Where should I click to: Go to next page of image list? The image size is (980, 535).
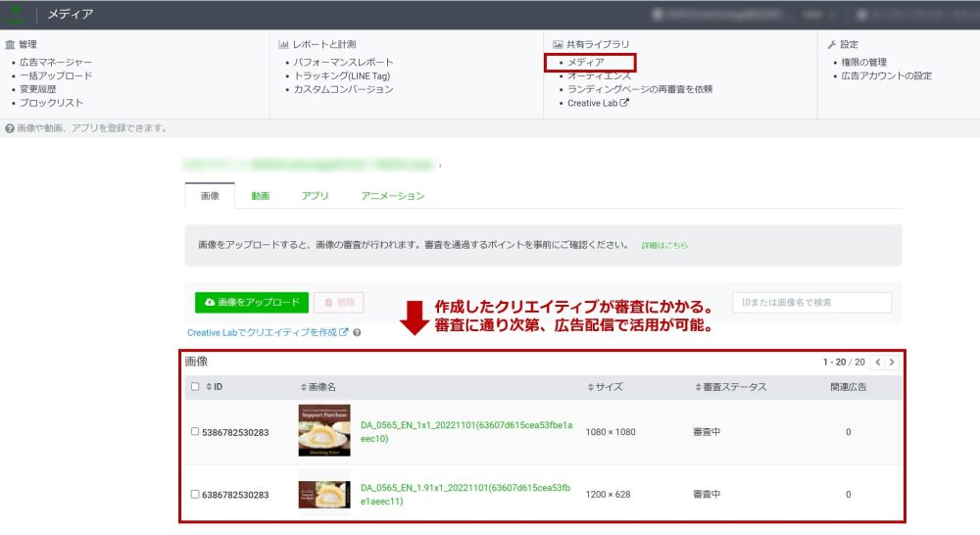click(x=892, y=362)
